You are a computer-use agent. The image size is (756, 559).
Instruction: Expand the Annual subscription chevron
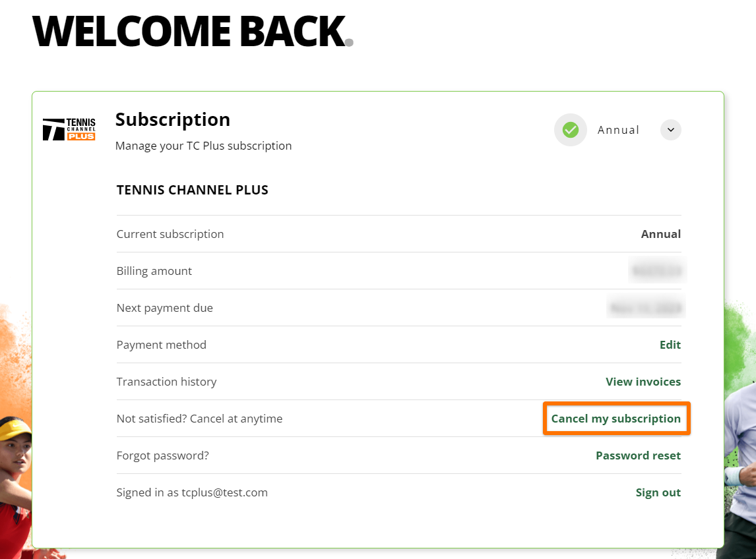(671, 130)
